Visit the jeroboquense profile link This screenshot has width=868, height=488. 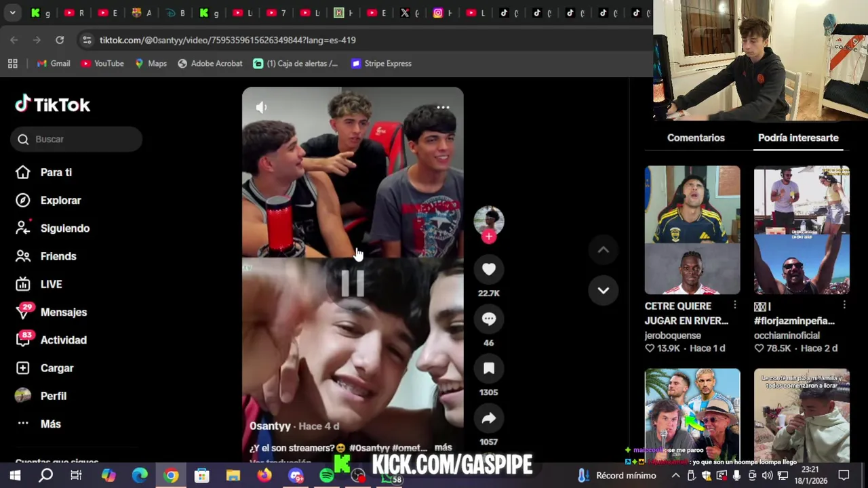673,335
